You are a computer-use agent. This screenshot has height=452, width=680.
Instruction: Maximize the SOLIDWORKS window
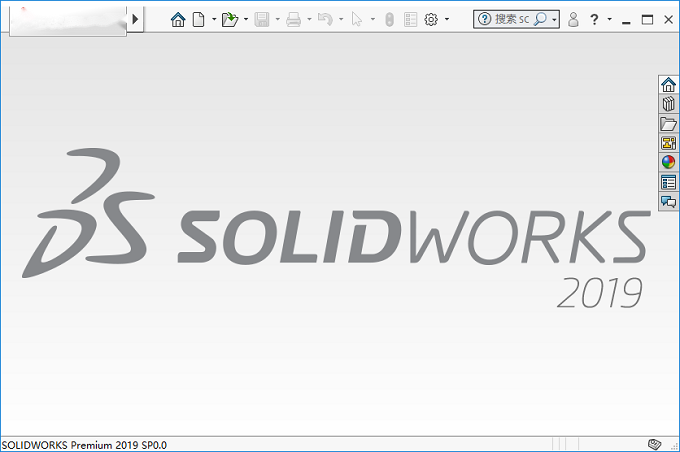click(647, 20)
